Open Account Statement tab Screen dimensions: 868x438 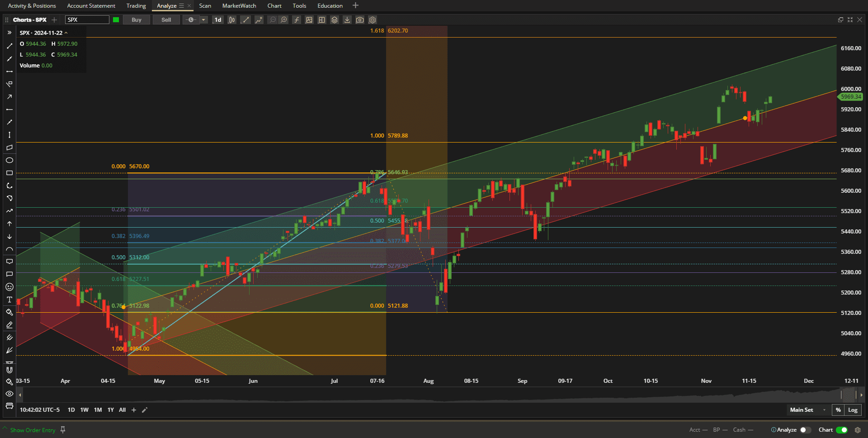tap(91, 6)
